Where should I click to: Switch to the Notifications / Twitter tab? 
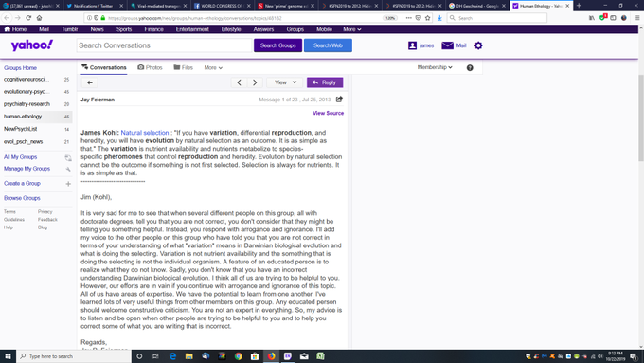[x=95, y=6]
